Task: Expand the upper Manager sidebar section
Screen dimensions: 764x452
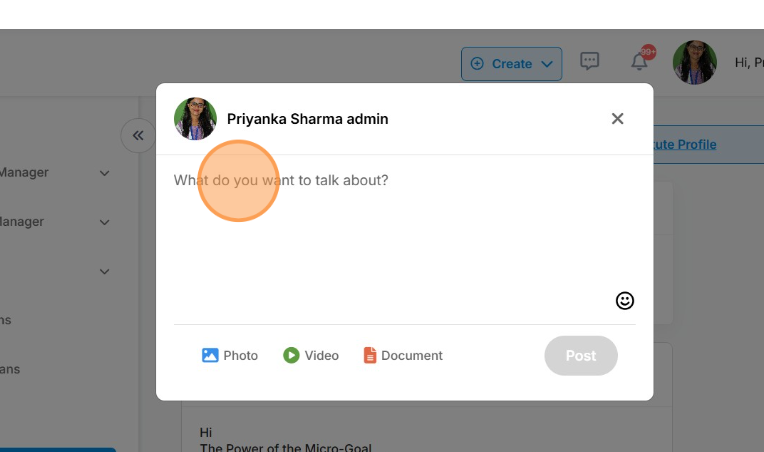Action: click(x=104, y=173)
